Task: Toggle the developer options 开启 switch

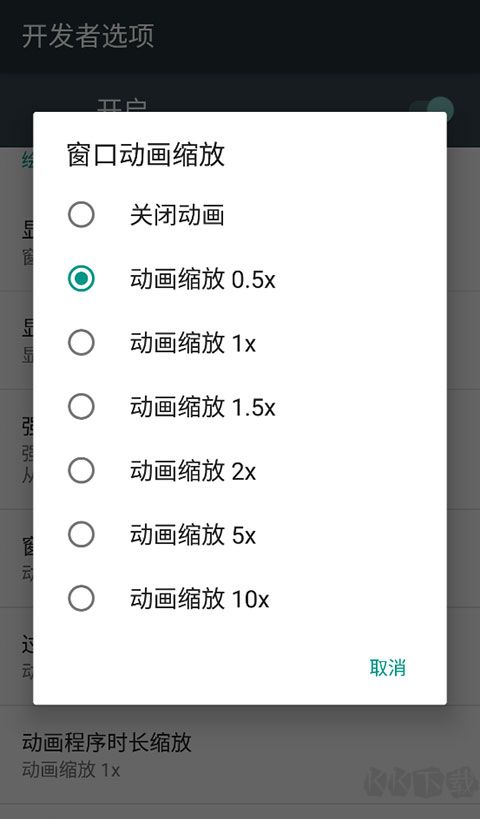Action: pyautogui.click(x=432, y=109)
